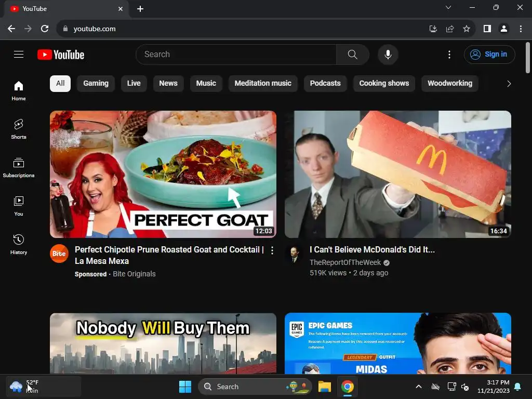Open Perfect Chipotle Prune Roasted Goat title

tap(169, 255)
